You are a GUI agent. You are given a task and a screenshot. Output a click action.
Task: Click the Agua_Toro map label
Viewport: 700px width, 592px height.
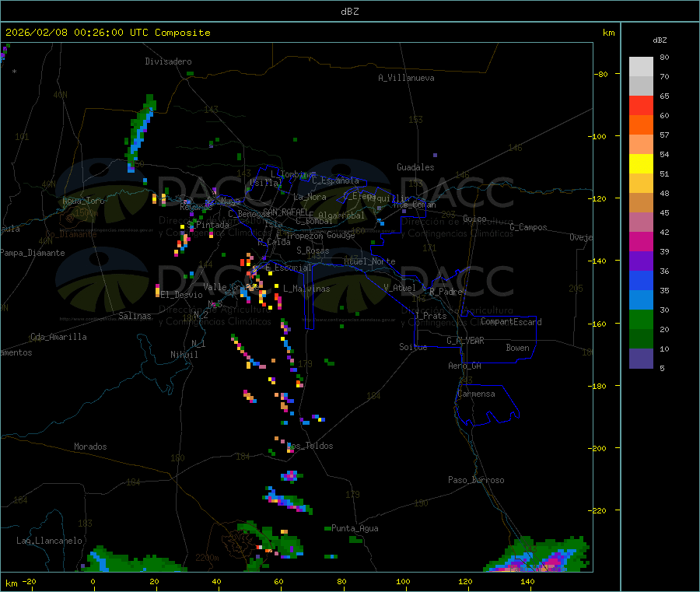(x=83, y=201)
